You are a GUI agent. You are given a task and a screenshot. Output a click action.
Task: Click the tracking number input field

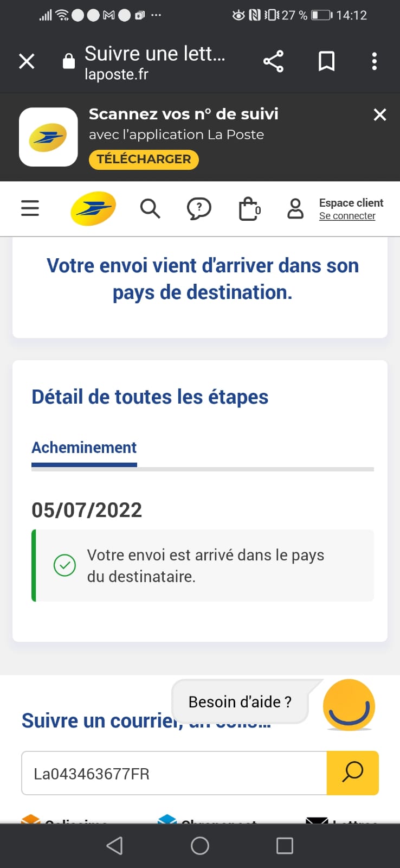pyautogui.click(x=173, y=773)
